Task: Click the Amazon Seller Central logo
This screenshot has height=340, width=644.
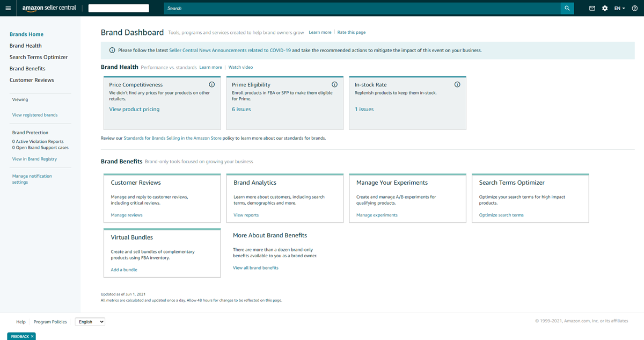Action: point(49,8)
